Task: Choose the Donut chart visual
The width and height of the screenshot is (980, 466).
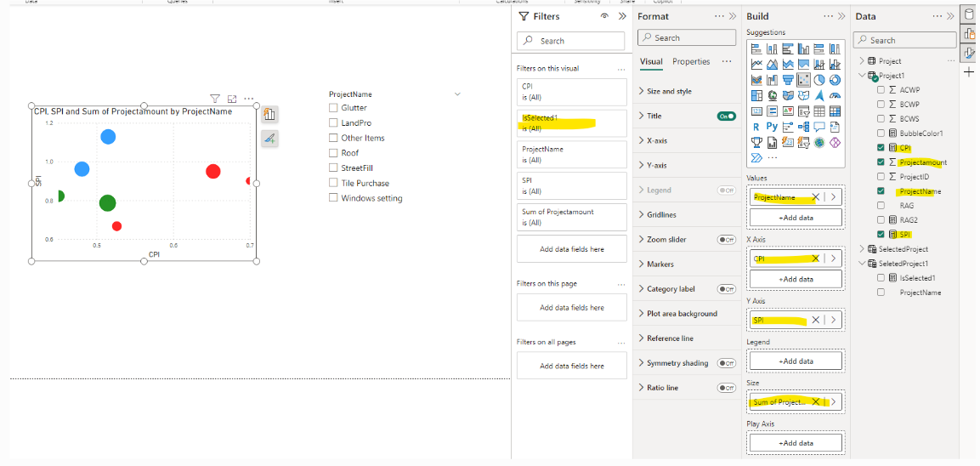Action: click(x=835, y=80)
